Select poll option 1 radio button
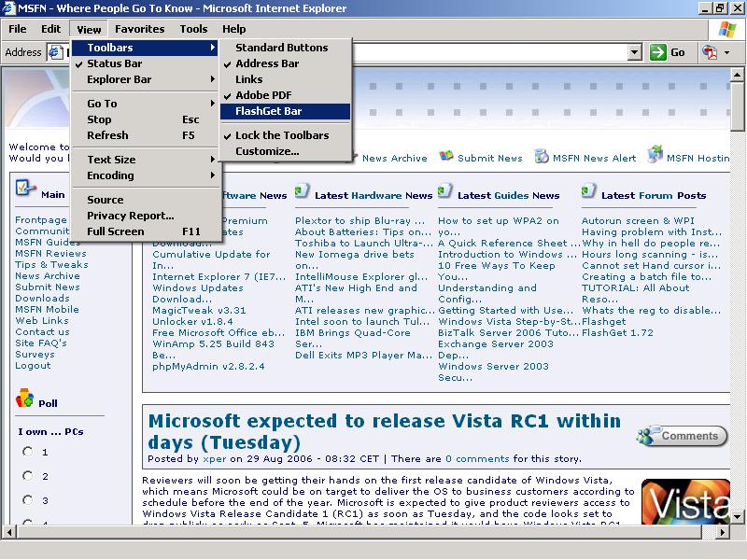The image size is (747, 560). point(28,452)
